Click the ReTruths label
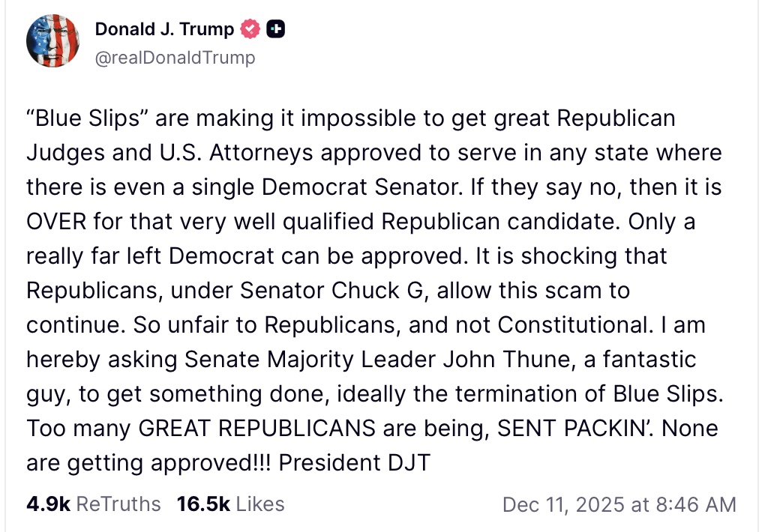This screenshot has height=532, width=771. point(118,504)
